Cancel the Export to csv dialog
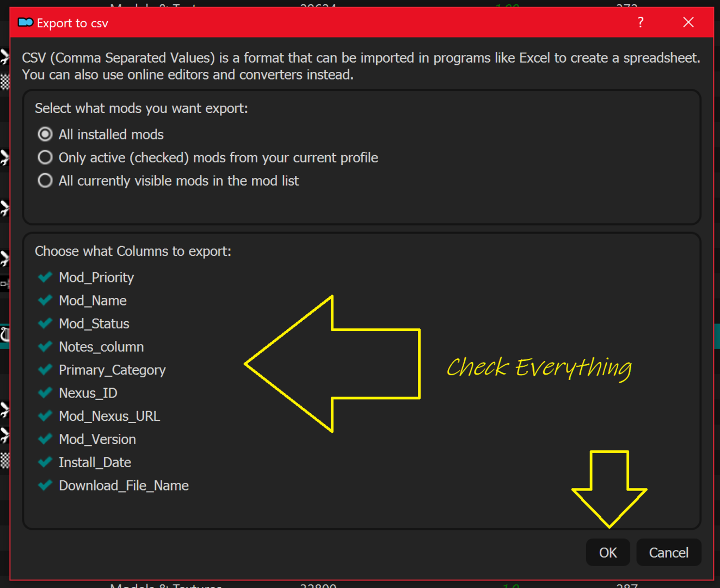 point(668,553)
